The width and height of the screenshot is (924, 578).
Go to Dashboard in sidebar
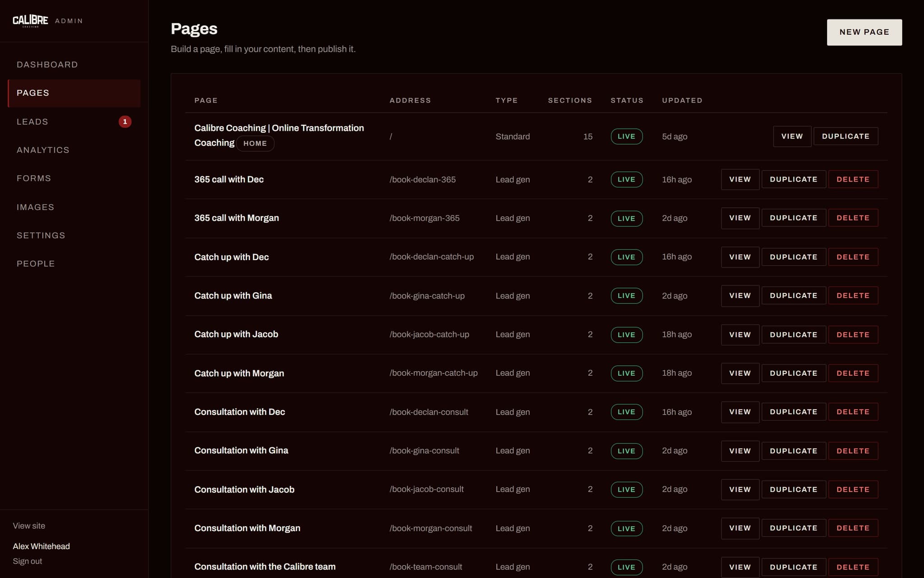74,65
